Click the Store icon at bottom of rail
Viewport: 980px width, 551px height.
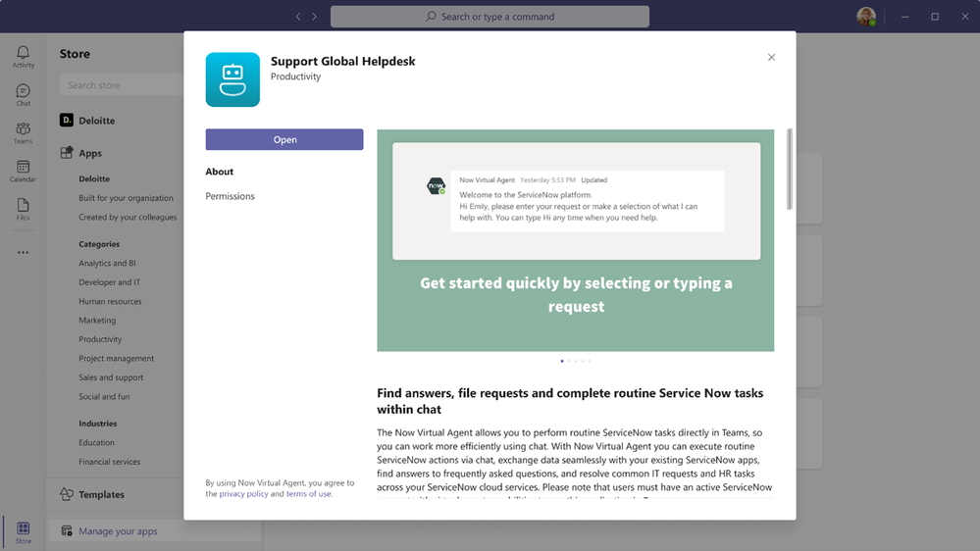(x=24, y=532)
